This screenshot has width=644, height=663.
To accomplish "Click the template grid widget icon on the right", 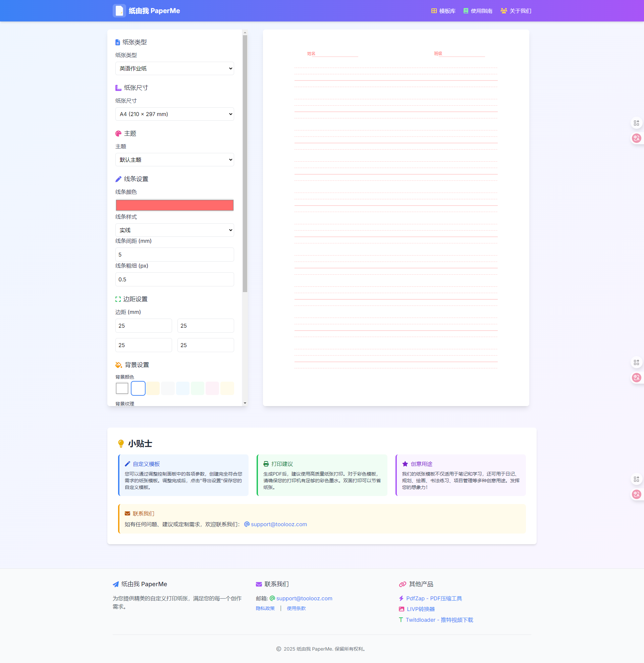I will [x=636, y=122].
